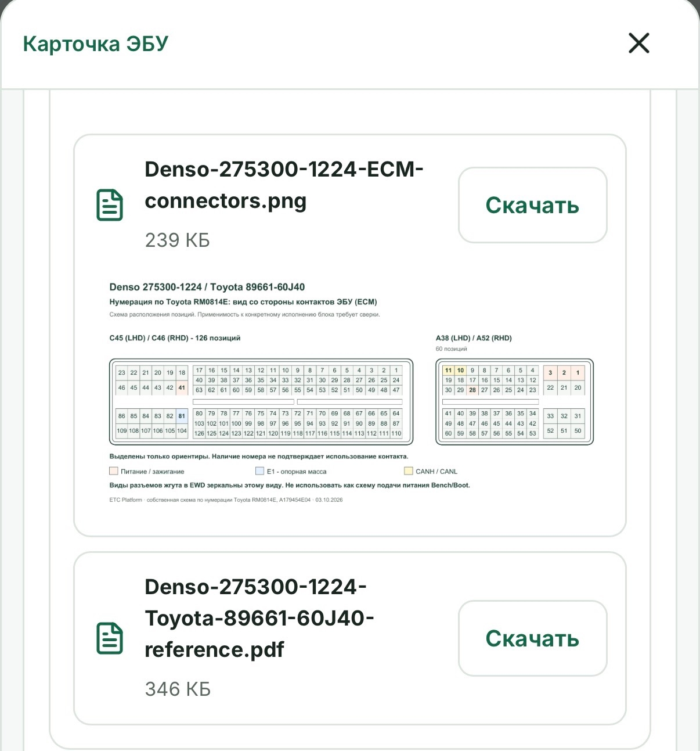Download the Denso-275300-1224-ECM-connectors.png file
This screenshot has width=700, height=751.
click(532, 205)
